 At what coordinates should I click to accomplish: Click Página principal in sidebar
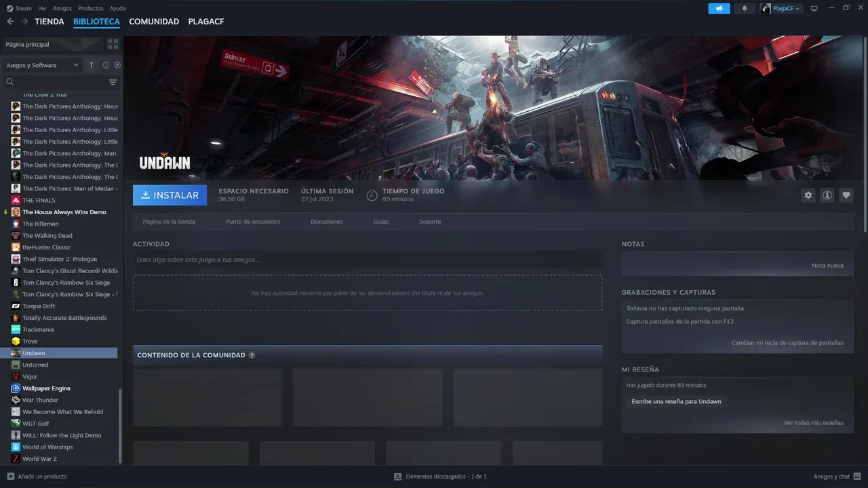53,44
